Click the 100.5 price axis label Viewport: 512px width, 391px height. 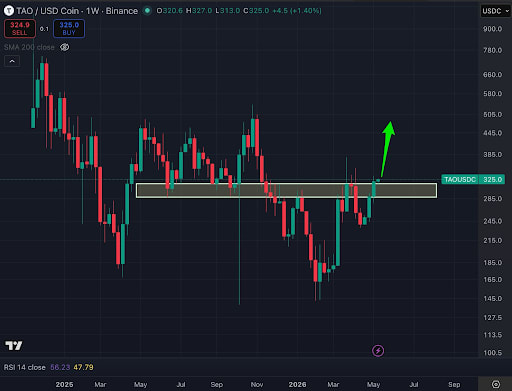pos(492,353)
